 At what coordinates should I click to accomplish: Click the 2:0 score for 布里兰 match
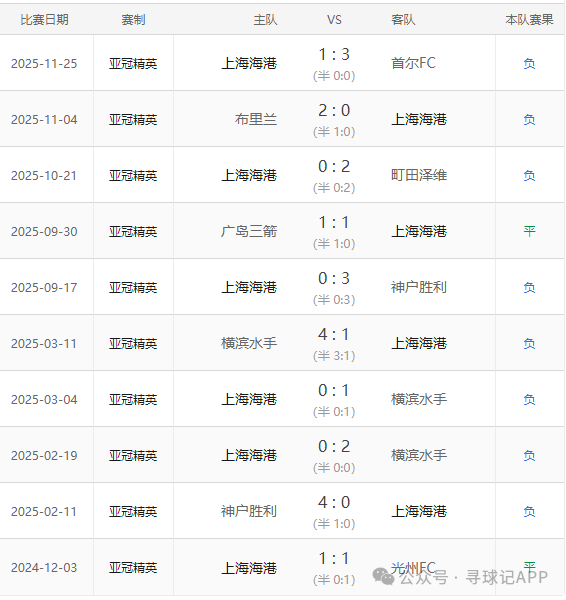(x=334, y=111)
